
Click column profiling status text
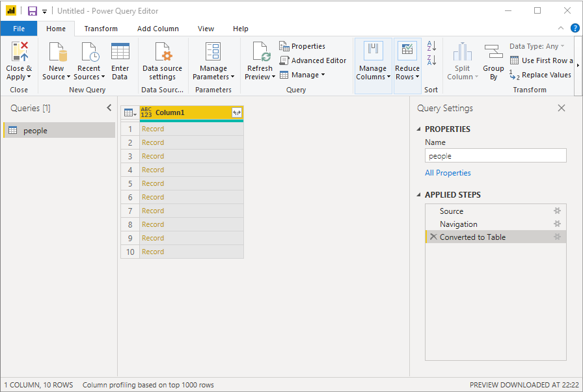pyautogui.click(x=148, y=385)
